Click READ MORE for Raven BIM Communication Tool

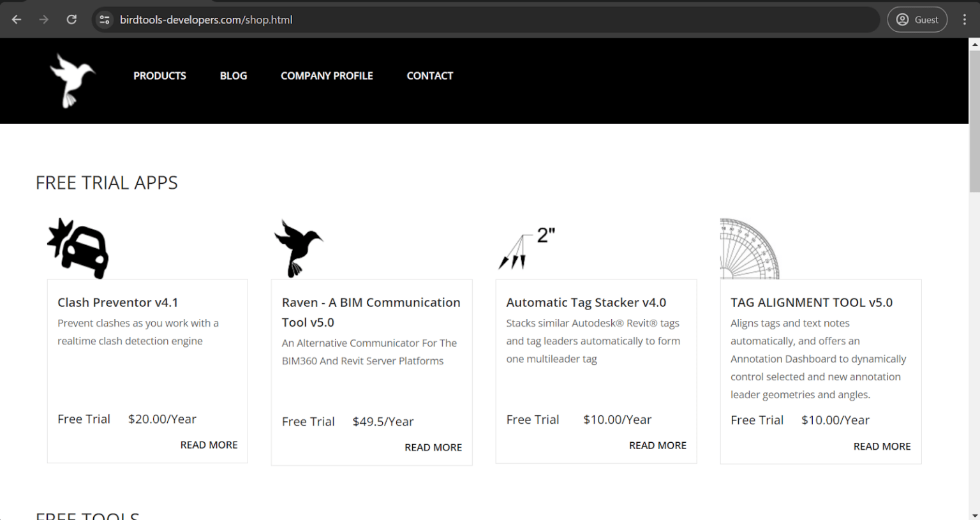(433, 447)
